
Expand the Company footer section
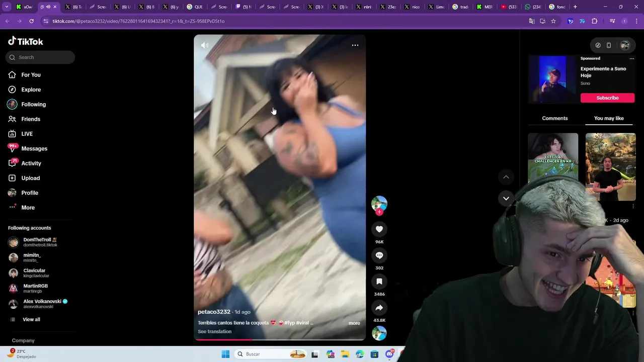point(23,340)
